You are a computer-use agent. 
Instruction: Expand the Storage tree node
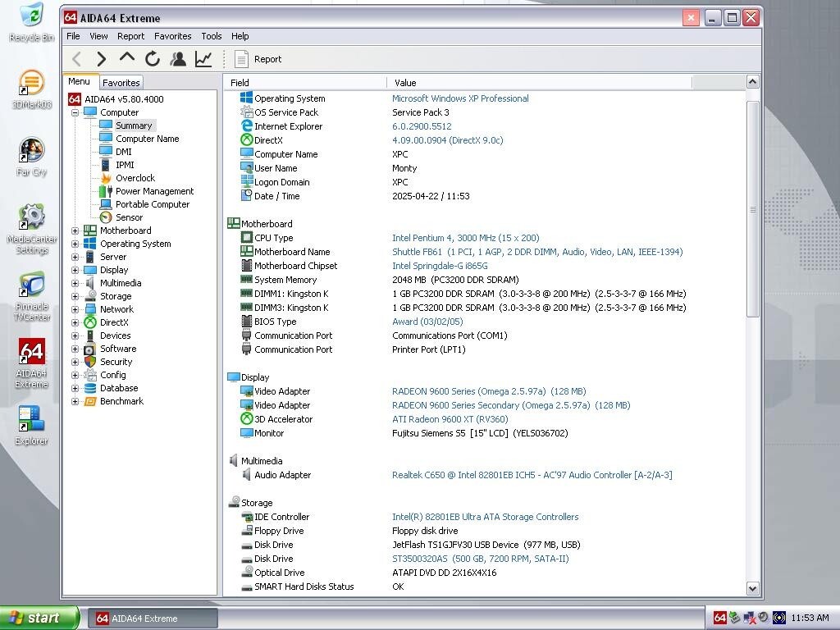(x=75, y=296)
